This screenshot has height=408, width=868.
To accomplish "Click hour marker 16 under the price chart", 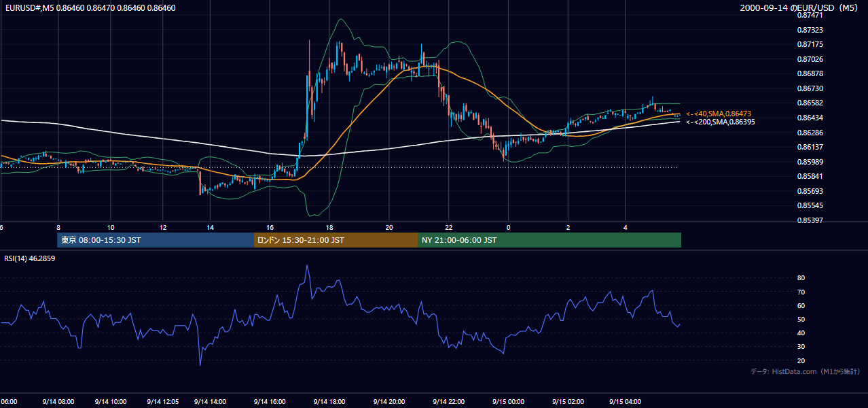I will [x=270, y=227].
